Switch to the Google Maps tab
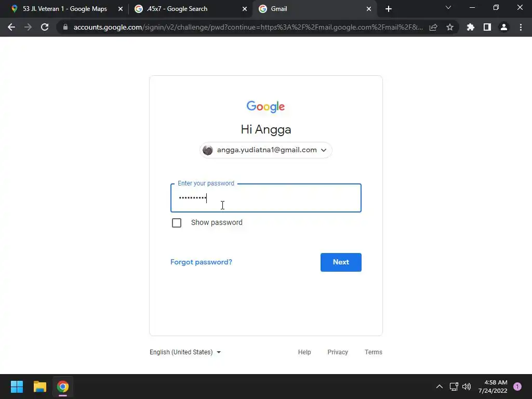The height and width of the screenshot is (399, 532). click(64, 9)
